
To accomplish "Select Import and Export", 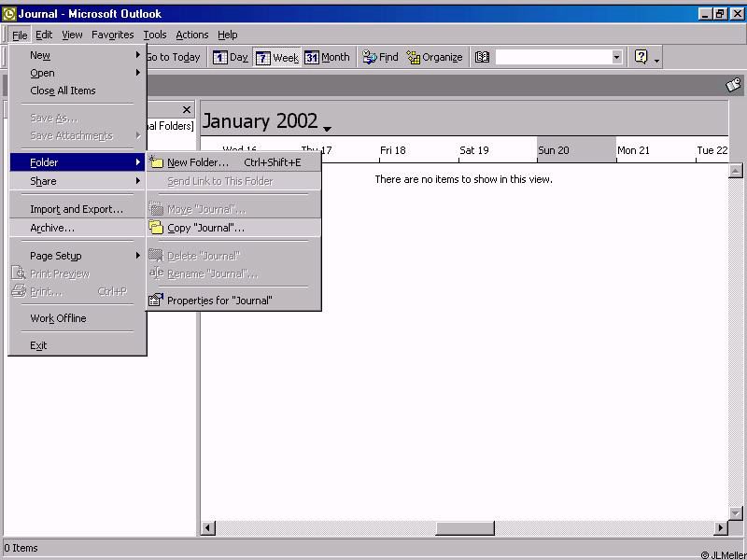I will pyautogui.click(x=78, y=209).
